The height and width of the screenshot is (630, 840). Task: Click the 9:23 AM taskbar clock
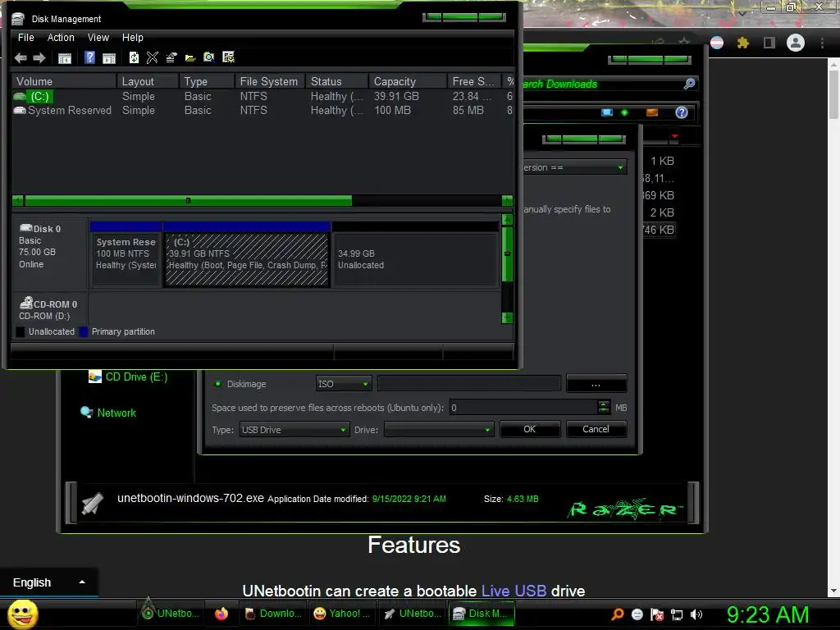pyautogui.click(x=767, y=614)
